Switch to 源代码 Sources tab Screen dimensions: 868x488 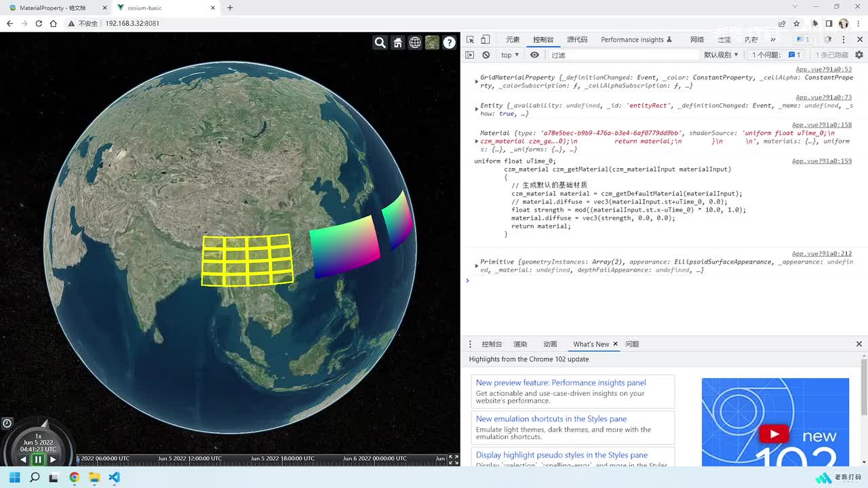577,39
